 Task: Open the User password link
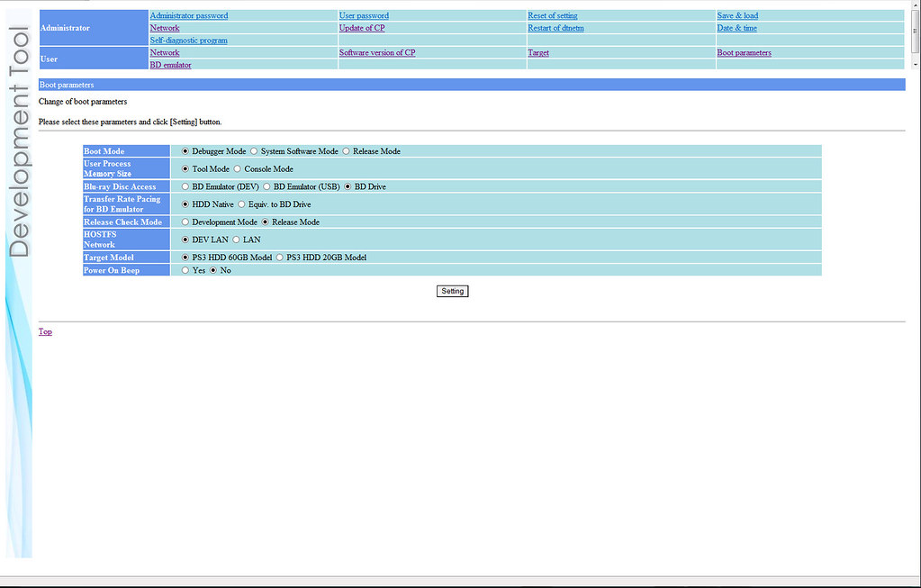(364, 16)
